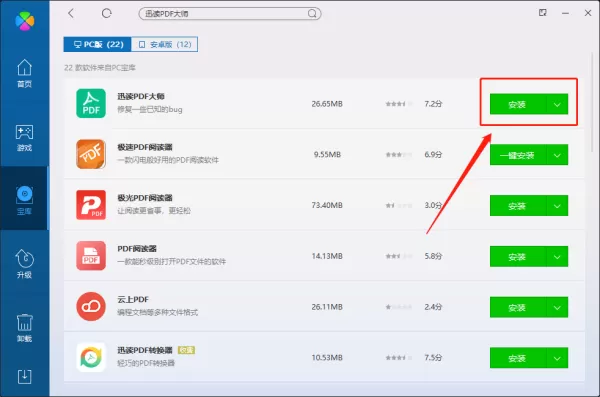This screenshot has height=397, width=600.
Task: Click the 9.55MB size text
Action: tap(327, 154)
